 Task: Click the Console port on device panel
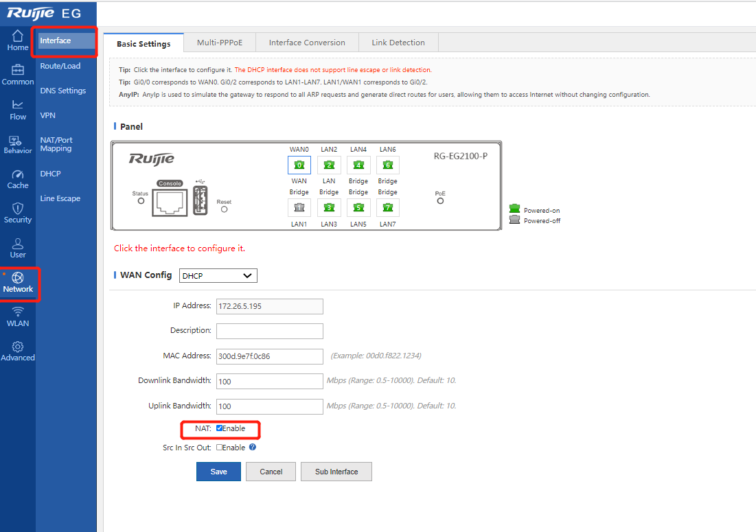click(170, 202)
